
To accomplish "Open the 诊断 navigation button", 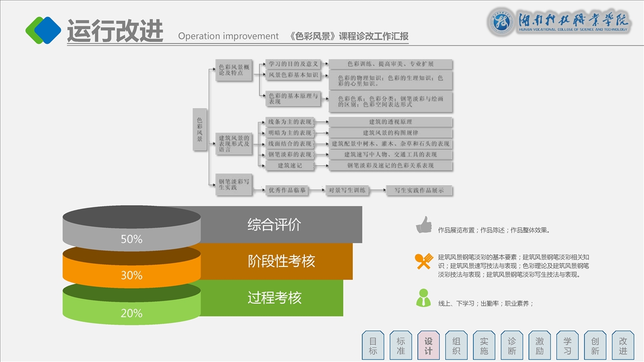I will point(512,345).
